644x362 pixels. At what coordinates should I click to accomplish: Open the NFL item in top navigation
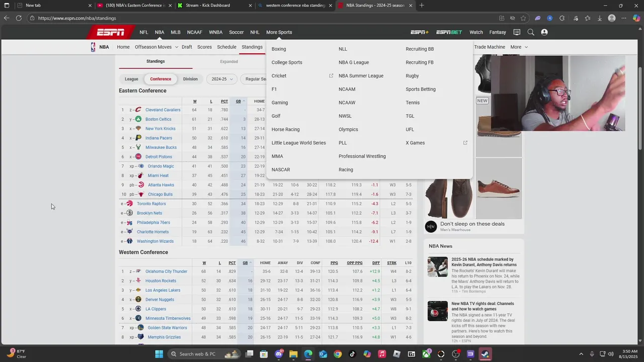[x=144, y=32]
